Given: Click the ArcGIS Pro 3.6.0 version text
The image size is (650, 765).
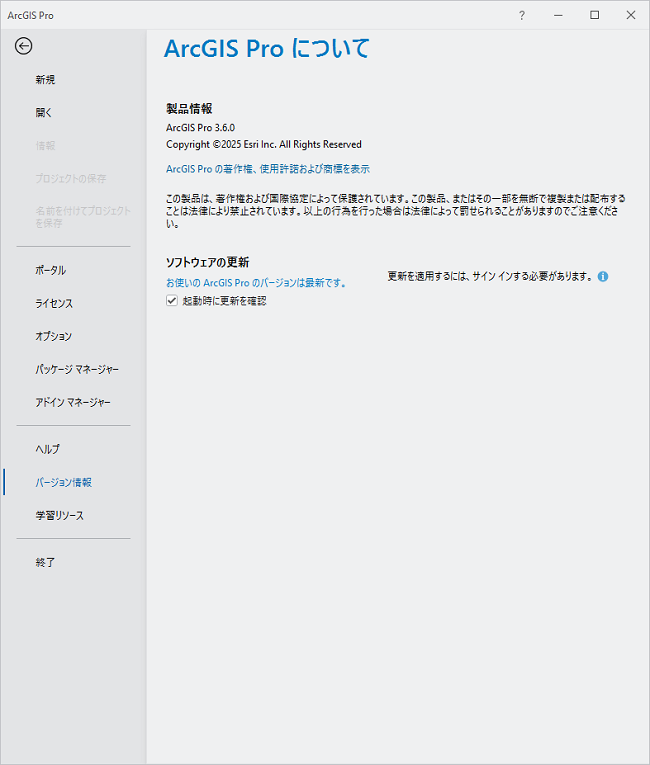Looking at the screenshot, I should [201, 128].
